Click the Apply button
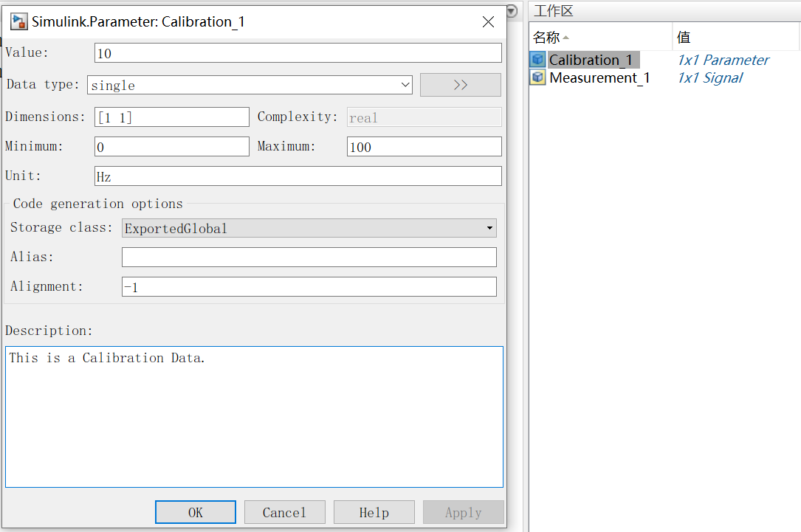Screen dimensions: 801x532 (464, 512)
